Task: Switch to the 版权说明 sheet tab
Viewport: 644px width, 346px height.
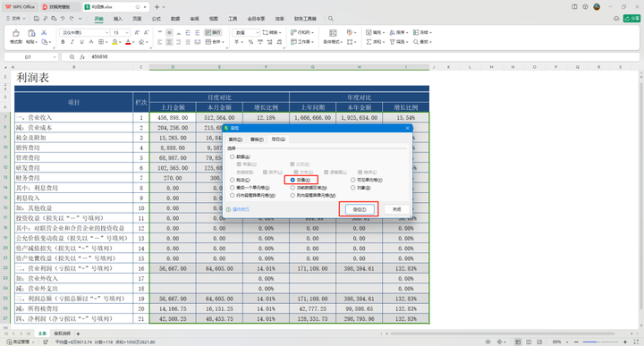Action: [63, 333]
